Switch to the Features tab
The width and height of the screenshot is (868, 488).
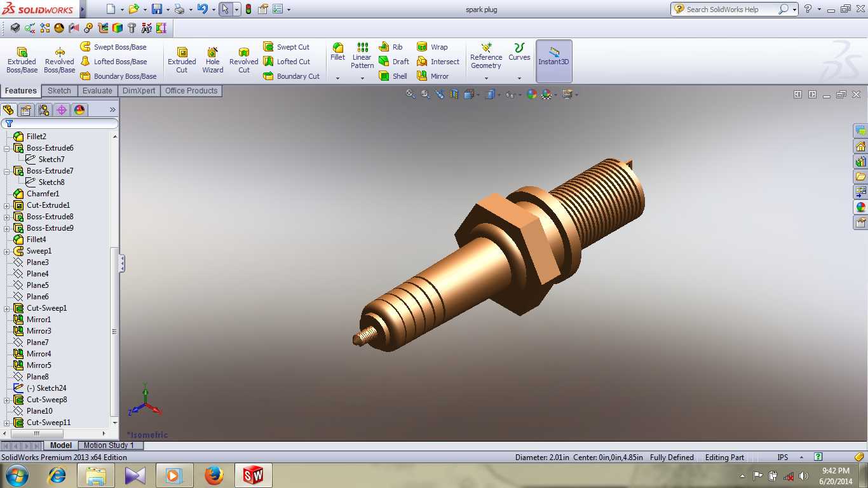pyautogui.click(x=21, y=91)
